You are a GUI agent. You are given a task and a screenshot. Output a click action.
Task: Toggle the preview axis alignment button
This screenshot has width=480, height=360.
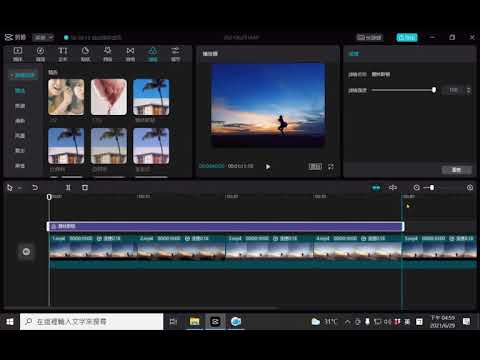click(x=393, y=188)
